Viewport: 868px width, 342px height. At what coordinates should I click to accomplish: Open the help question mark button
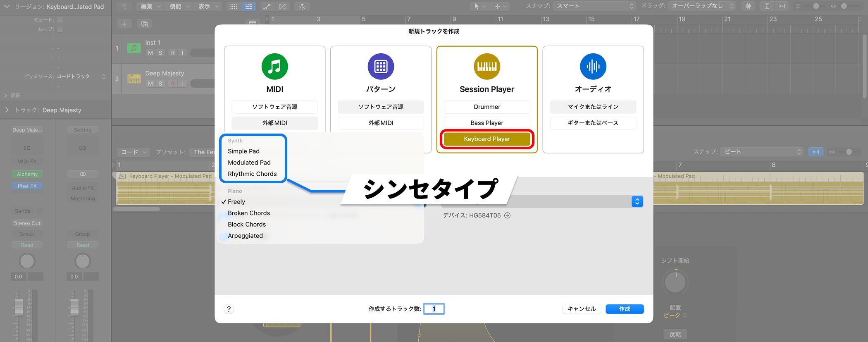click(229, 309)
